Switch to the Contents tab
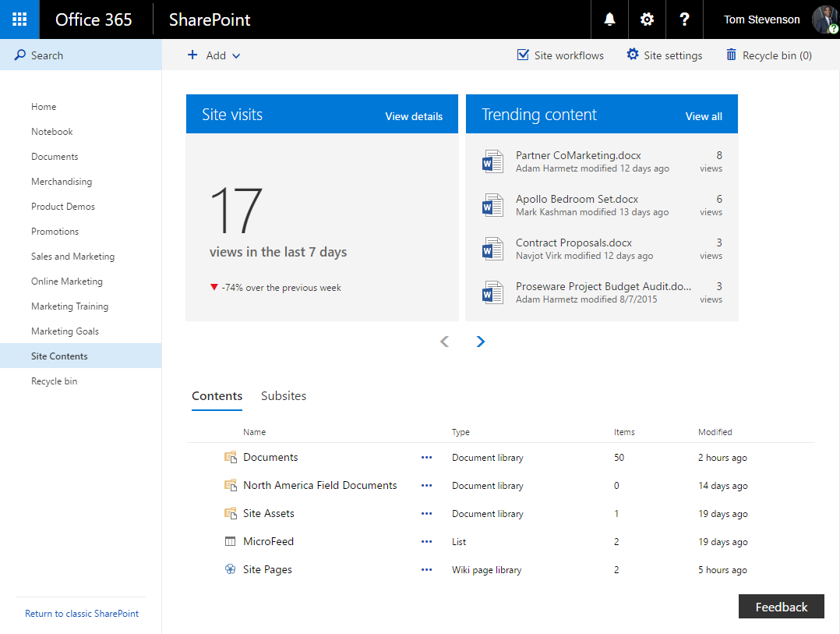The image size is (840, 634). click(x=217, y=396)
